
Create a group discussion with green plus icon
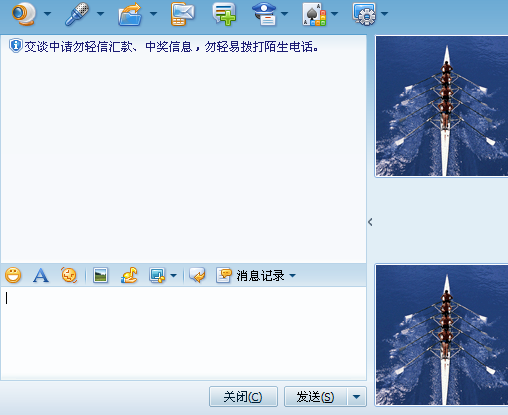tap(224, 14)
